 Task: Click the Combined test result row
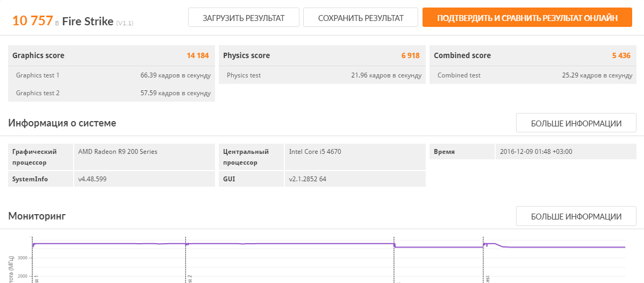coord(533,75)
